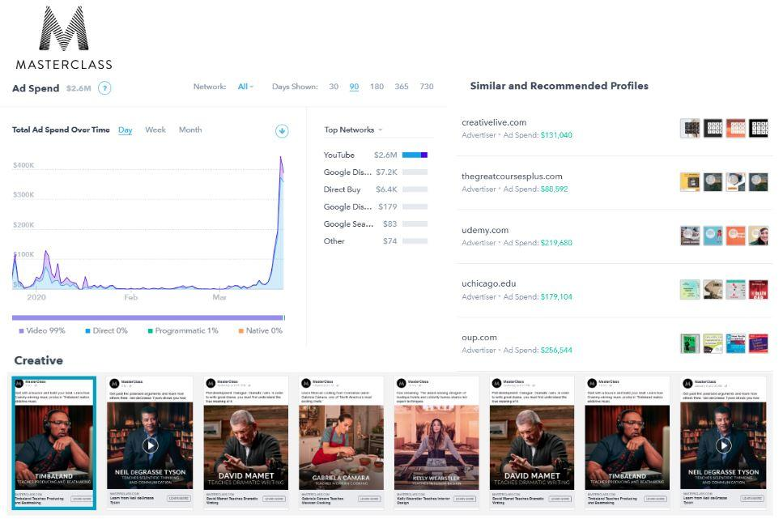
Task: Open first udemy.com creative thumbnail
Action: click(690, 236)
